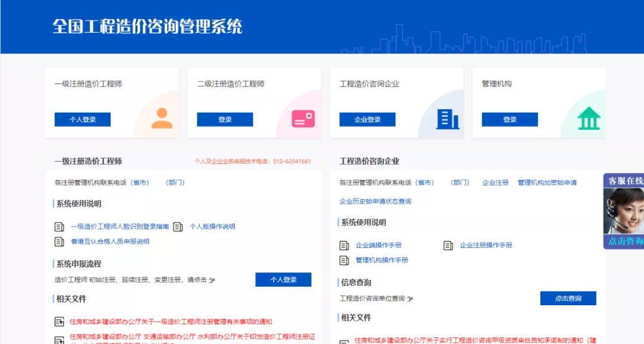Click the pink ID card icon
Viewport: 644px width, 344px height.
[x=303, y=119]
